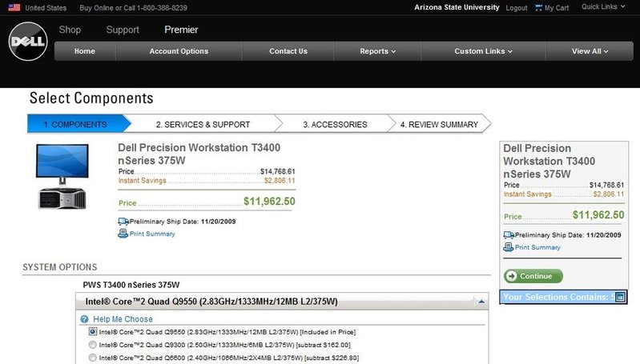
Task: Open Account Options in the navigation bar
Action: 179,51
